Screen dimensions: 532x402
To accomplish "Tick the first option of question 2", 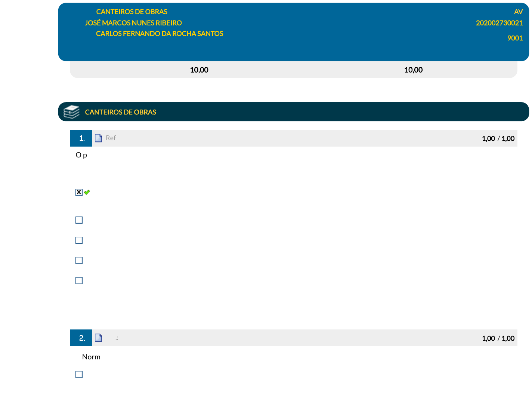I will click(79, 374).
